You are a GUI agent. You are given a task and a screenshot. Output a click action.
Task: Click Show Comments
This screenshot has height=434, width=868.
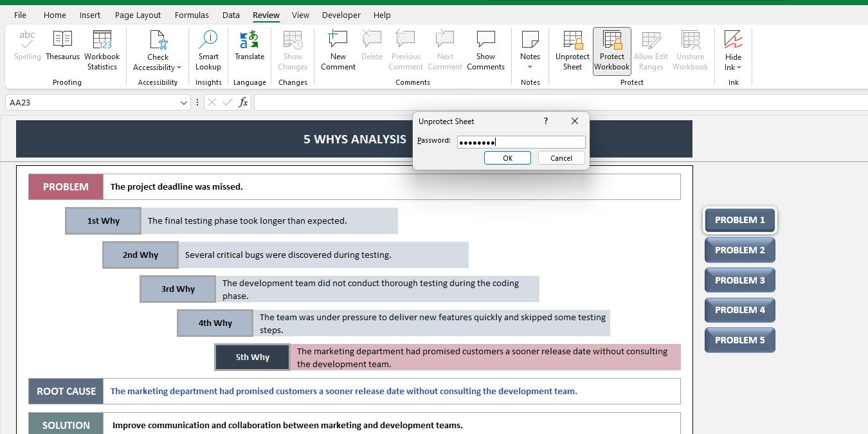(x=486, y=50)
